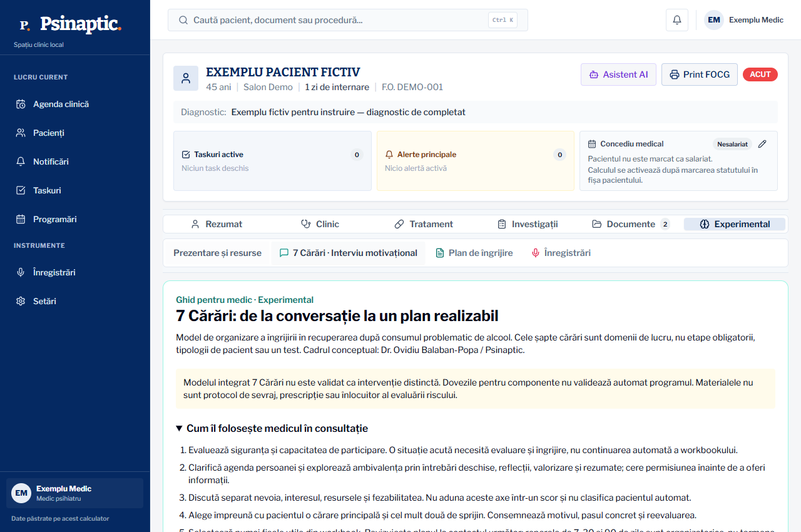Image resolution: width=801 pixels, height=532 pixels.
Task: Click the EM avatar in the top bar
Action: [714, 20]
